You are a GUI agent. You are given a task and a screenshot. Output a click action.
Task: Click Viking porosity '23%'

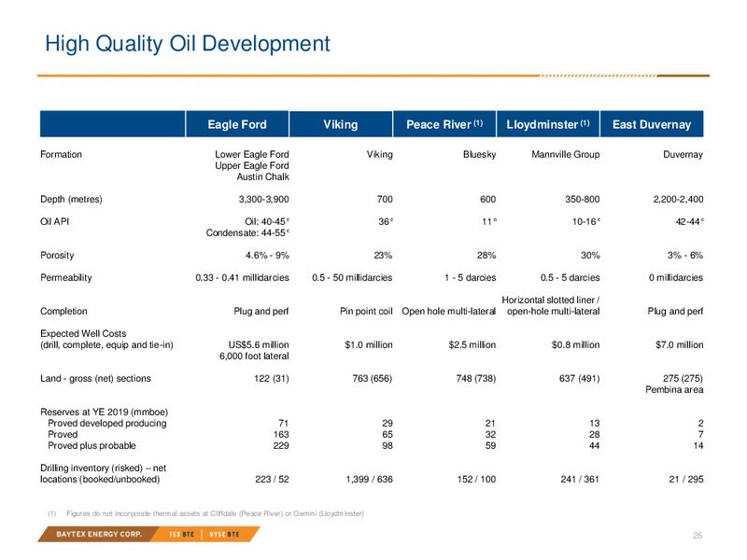click(x=383, y=255)
